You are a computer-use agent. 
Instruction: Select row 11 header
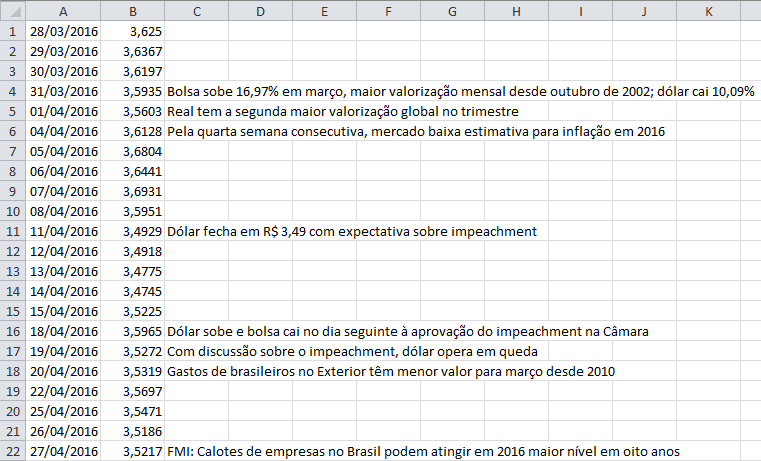pyautogui.click(x=13, y=231)
